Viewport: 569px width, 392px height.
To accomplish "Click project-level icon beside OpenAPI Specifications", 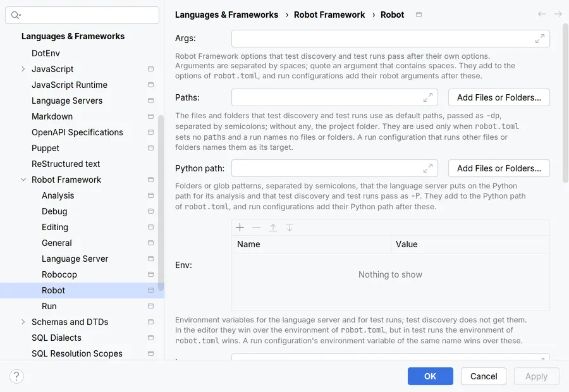I will point(150,132).
